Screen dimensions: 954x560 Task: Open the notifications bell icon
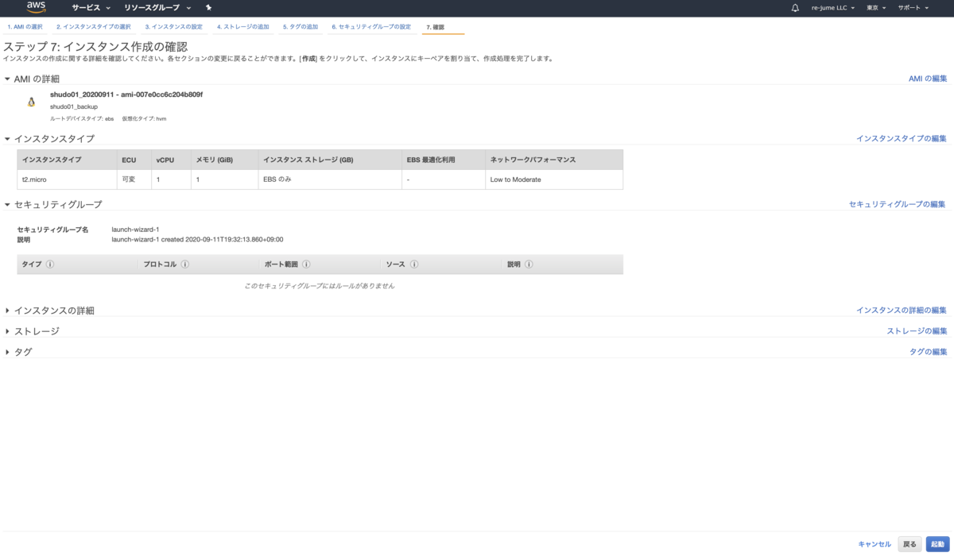click(795, 8)
